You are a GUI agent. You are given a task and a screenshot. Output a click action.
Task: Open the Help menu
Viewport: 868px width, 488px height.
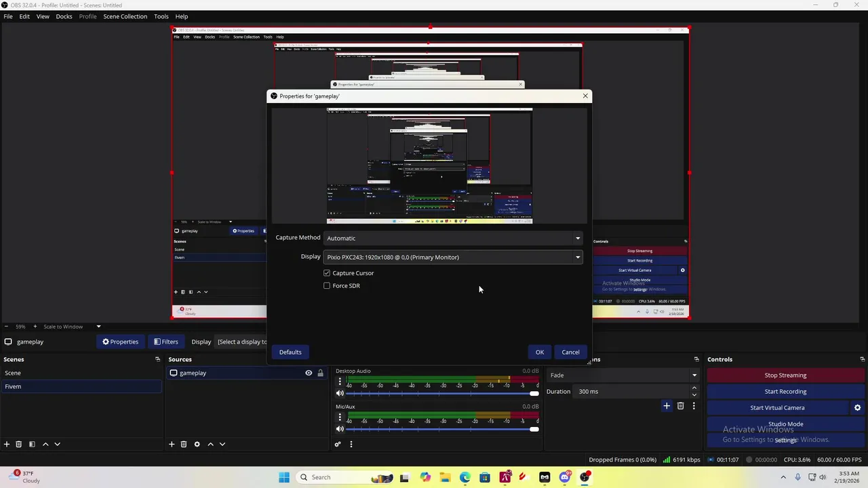click(x=182, y=16)
